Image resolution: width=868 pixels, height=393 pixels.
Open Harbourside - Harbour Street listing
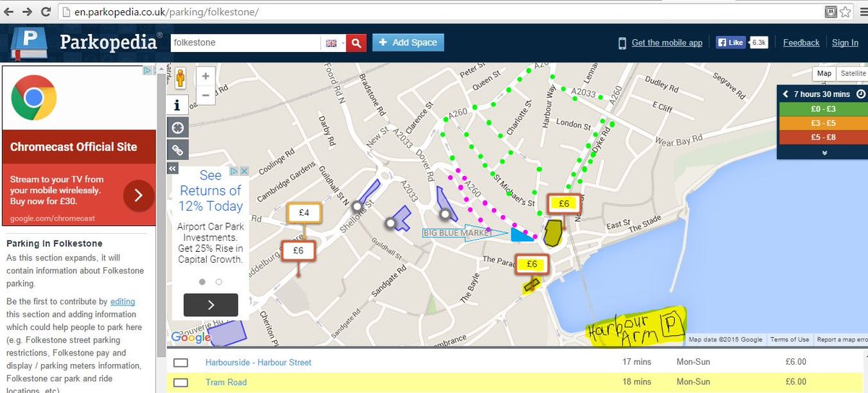click(258, 363)
